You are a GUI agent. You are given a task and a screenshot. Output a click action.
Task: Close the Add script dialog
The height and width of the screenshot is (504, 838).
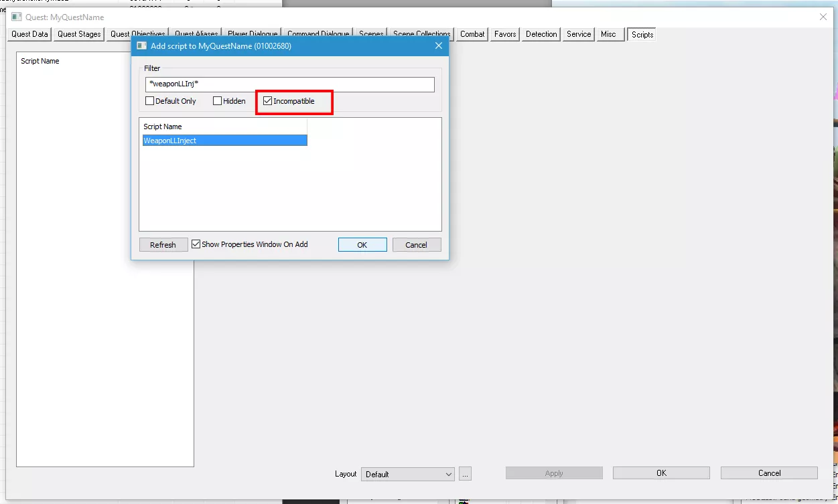tap(439, 46)
